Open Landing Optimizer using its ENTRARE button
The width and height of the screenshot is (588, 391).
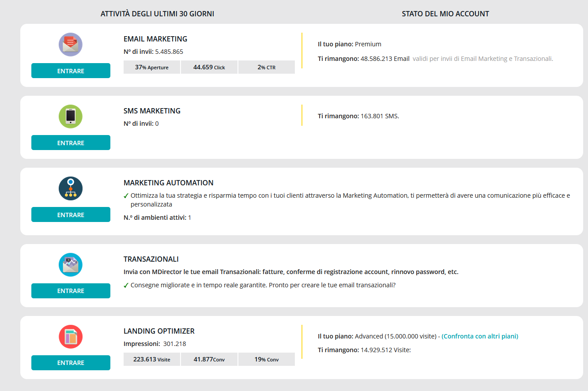point(71,363)
